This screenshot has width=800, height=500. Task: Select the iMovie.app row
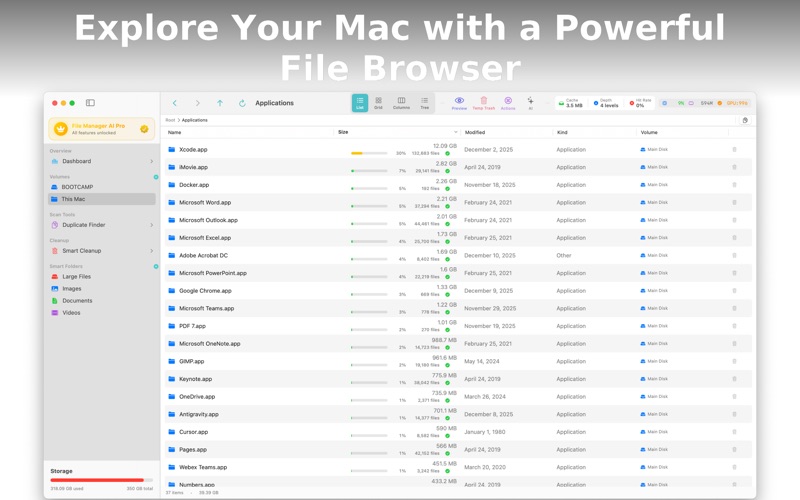click(x=458, y=167)
